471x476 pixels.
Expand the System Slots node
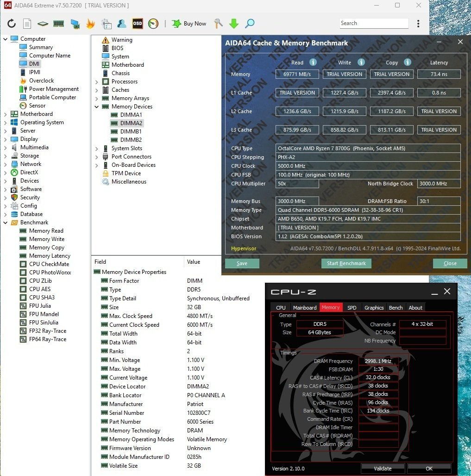click(96, 148)
